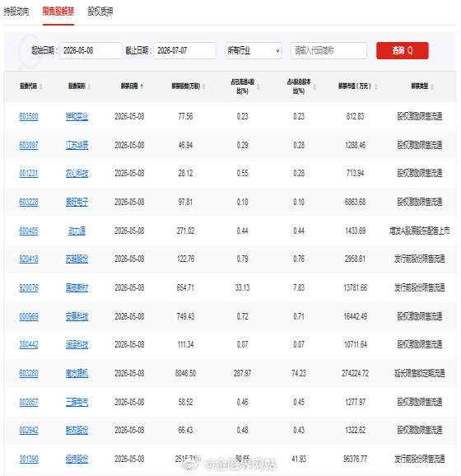
Task: Focus the 起始日期 field showing 2026-05-08
Action: (91, 50)
